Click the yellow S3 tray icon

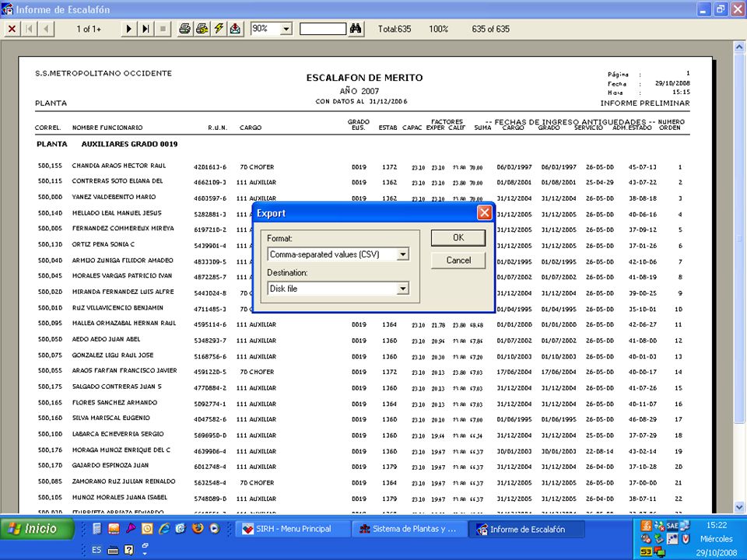pyautogui.click(x=646, y=552)
